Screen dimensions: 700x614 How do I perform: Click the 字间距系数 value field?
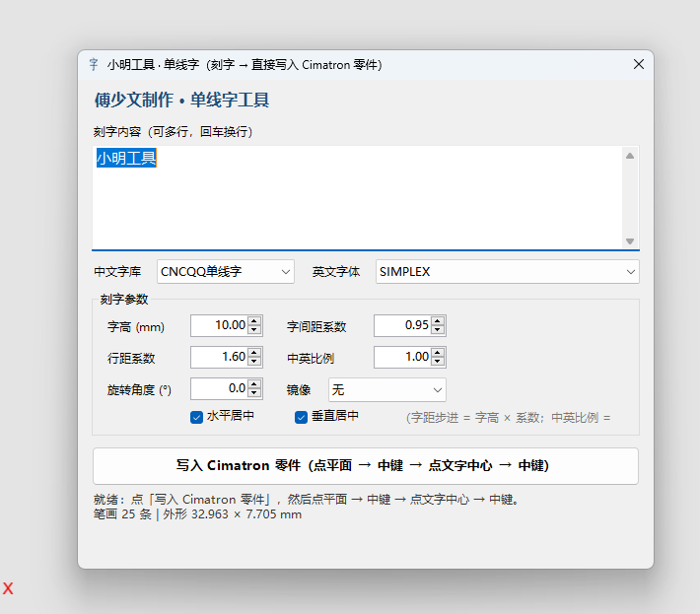pyautogui.click(x=402, y=325)
